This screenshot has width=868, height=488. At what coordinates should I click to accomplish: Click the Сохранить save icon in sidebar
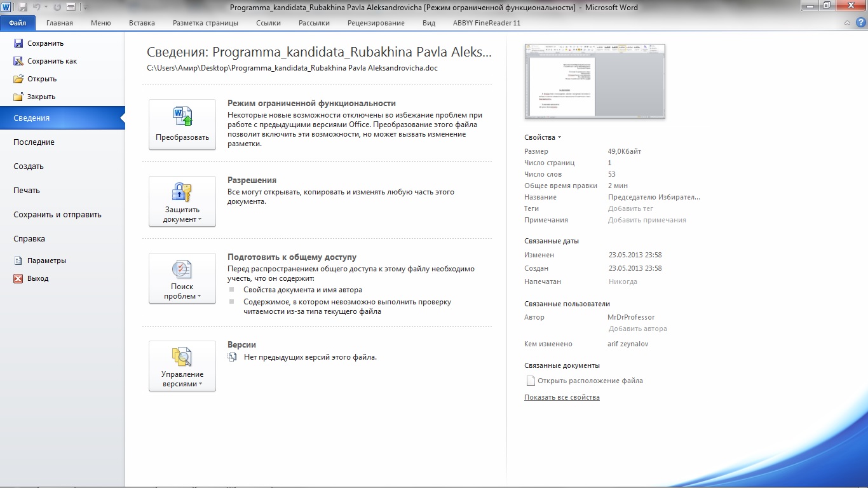(x=18, y=43)
